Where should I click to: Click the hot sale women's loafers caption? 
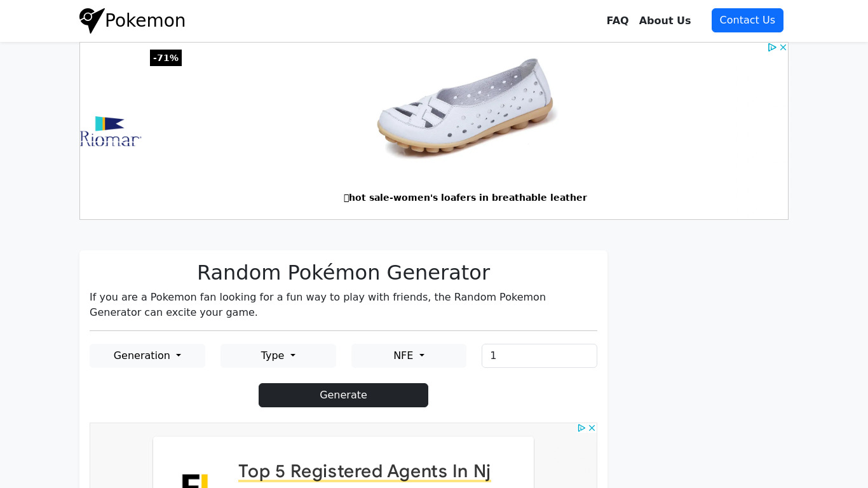tap(466, 198)
